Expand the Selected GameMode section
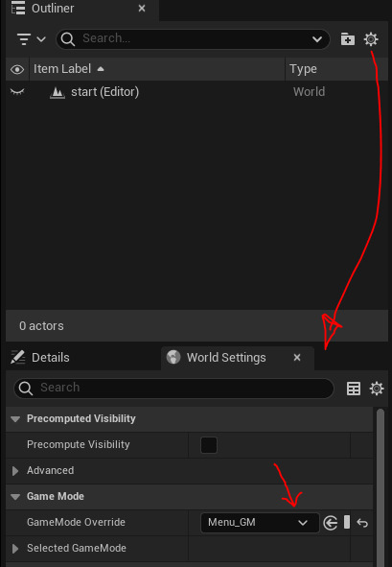The height and width of the screenshot is (567, 392). 15,549
